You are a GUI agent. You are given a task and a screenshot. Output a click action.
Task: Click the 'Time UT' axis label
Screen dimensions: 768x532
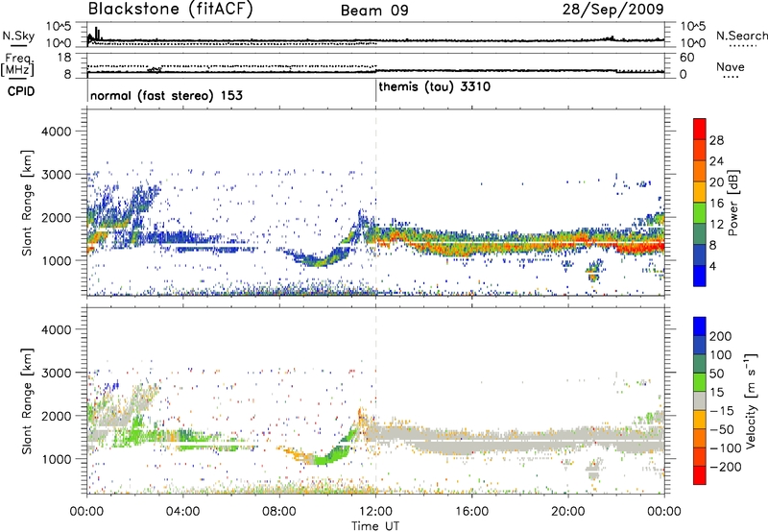coord(375,526)
